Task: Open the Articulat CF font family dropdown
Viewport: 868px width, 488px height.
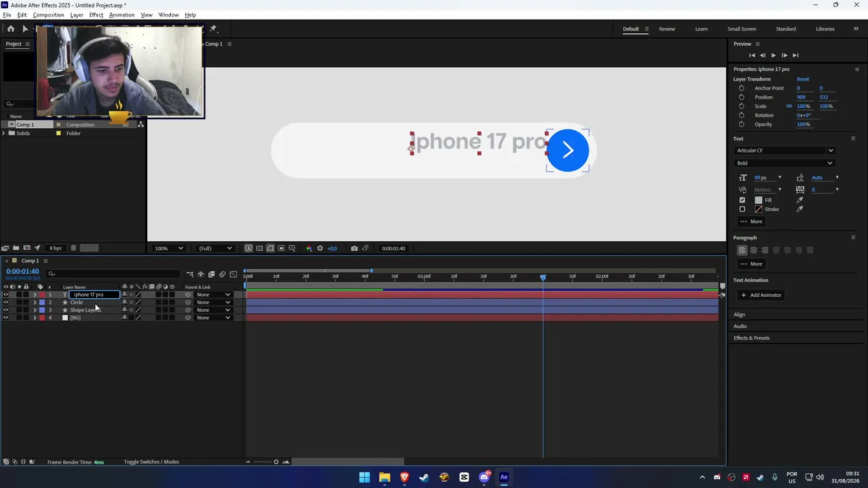Action: (x=784, y=150)
